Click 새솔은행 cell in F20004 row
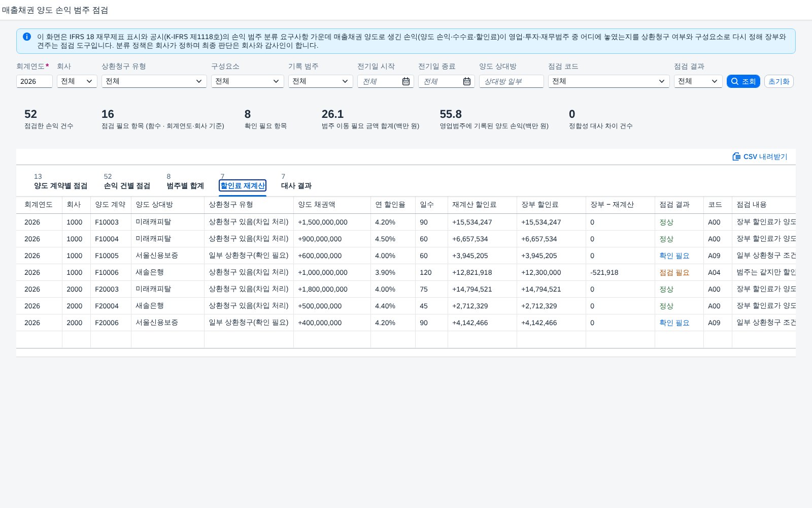 pos(150,306)
